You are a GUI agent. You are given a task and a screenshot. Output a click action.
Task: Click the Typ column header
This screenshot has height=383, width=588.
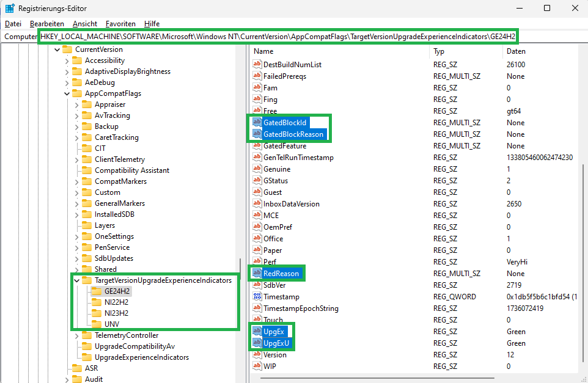tap(439, 51)
